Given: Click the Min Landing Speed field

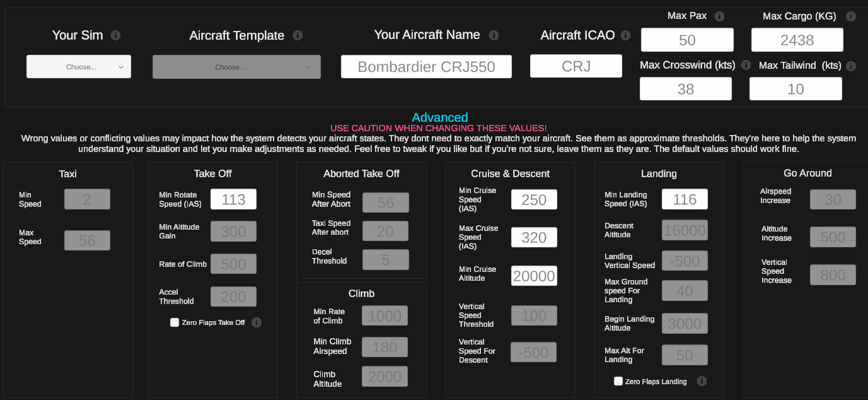Looking at the screenshot, I should [685, 199].
